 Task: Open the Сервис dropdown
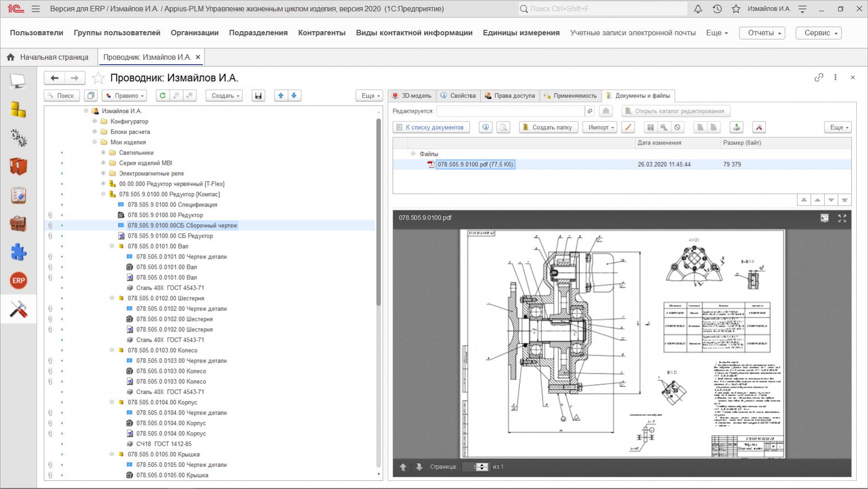(818, 33)
